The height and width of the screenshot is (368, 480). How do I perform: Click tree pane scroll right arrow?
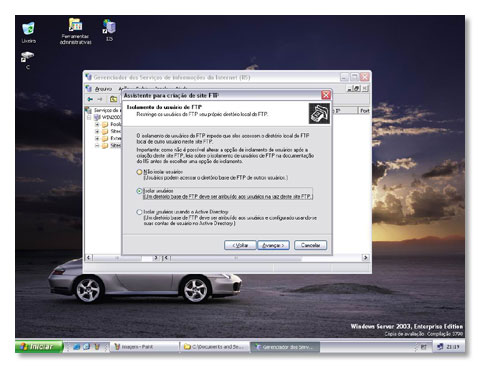[x=156, y=258]
